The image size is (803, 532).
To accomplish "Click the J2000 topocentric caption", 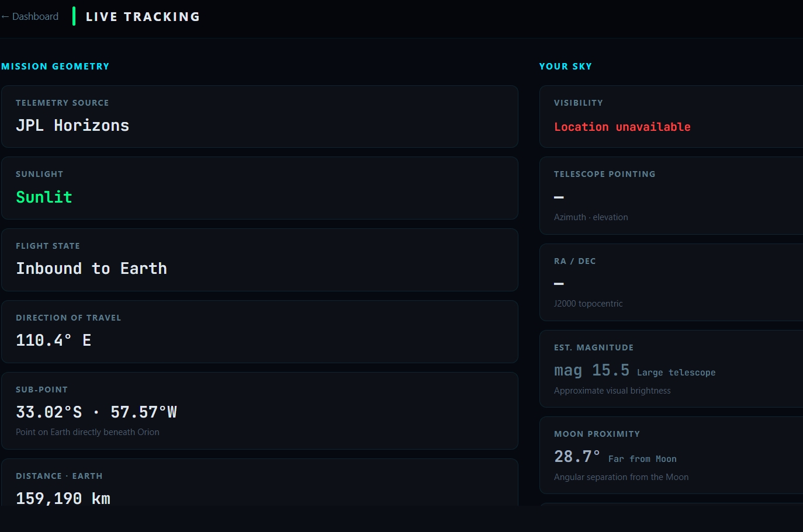I will point(588,304).
